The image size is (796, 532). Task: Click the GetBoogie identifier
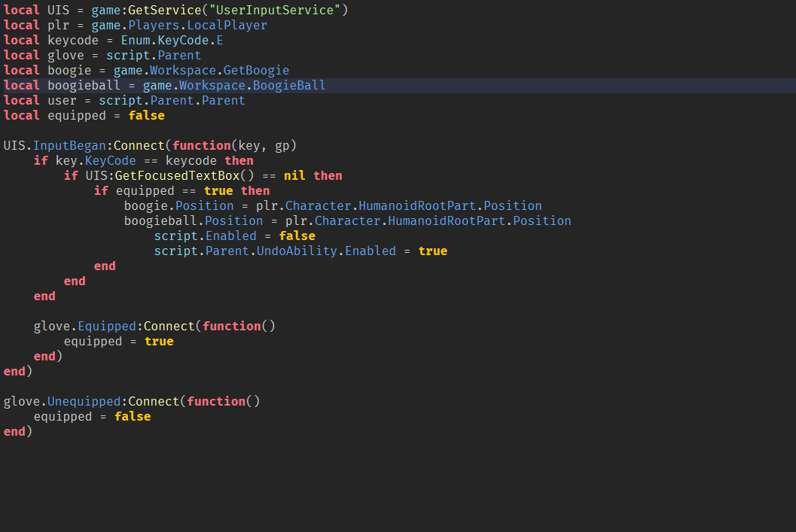[256, 71]
